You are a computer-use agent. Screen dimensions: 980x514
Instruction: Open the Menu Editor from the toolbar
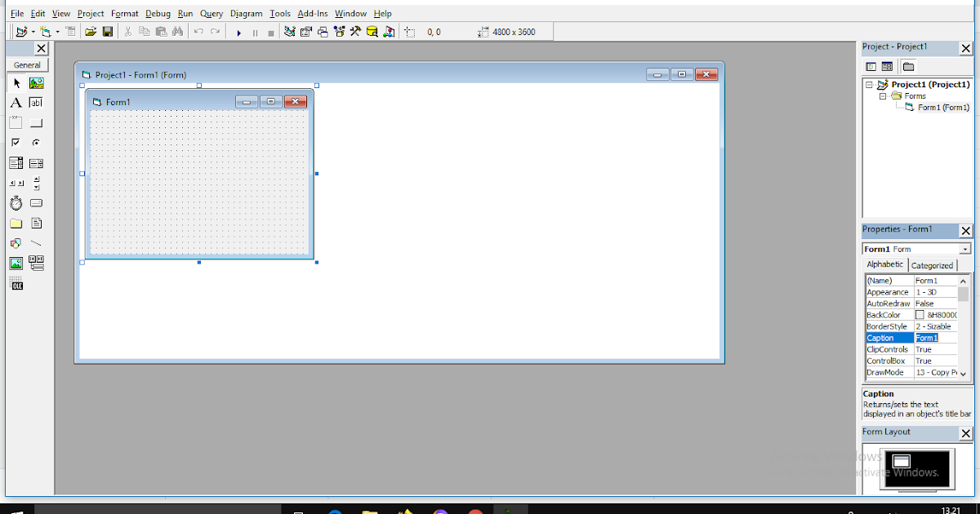coord(70,31)
